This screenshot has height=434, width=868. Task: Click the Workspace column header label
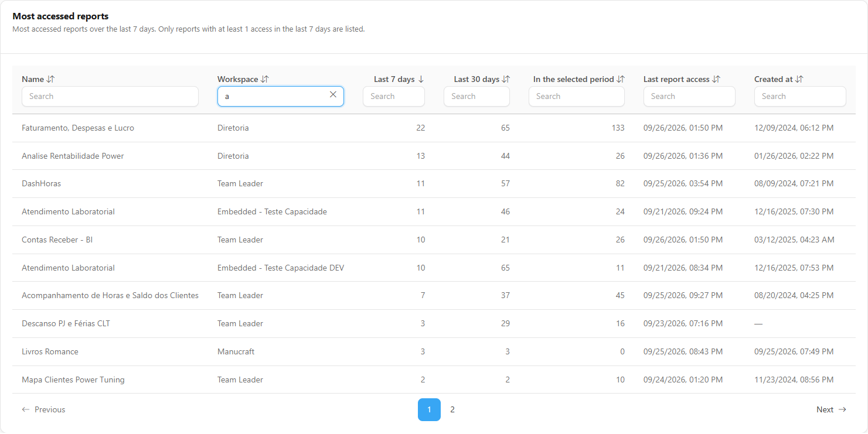click(238, 79)
